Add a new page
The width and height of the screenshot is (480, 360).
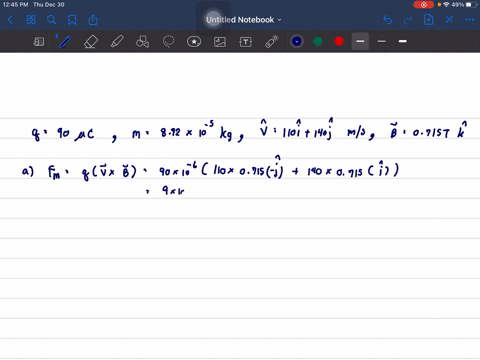pos(429,20)
